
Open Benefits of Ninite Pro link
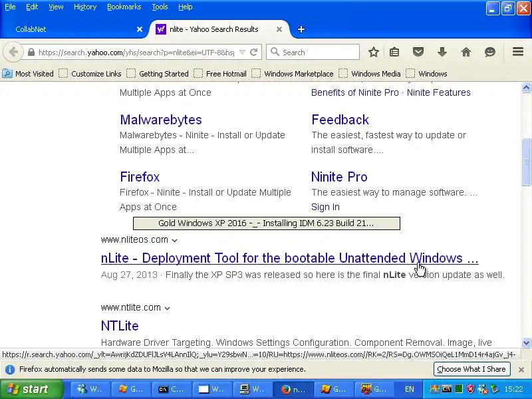[x=354, y=92]
